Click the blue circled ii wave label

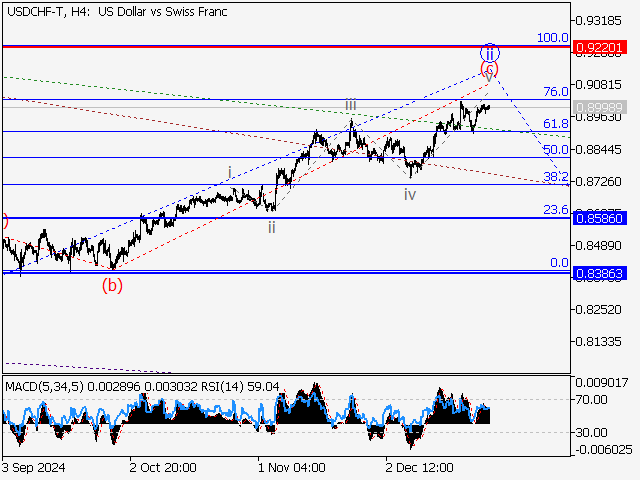coord(489,52)
